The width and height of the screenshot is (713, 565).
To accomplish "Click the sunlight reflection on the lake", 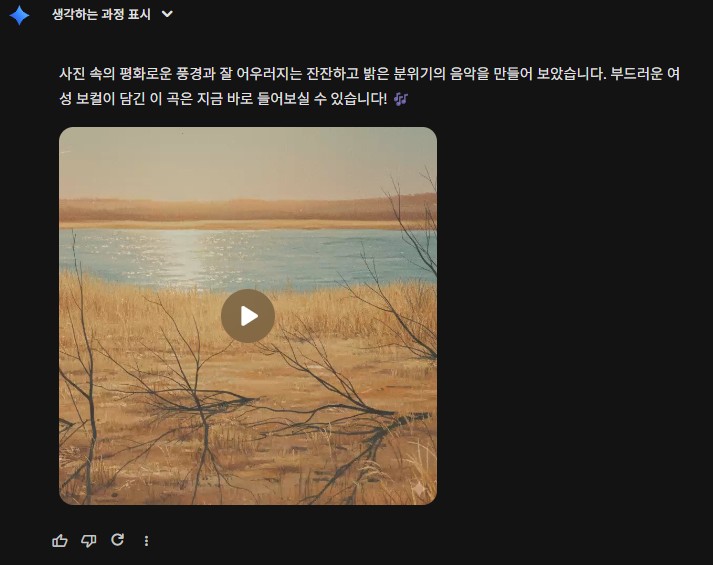I will [186, 257].
